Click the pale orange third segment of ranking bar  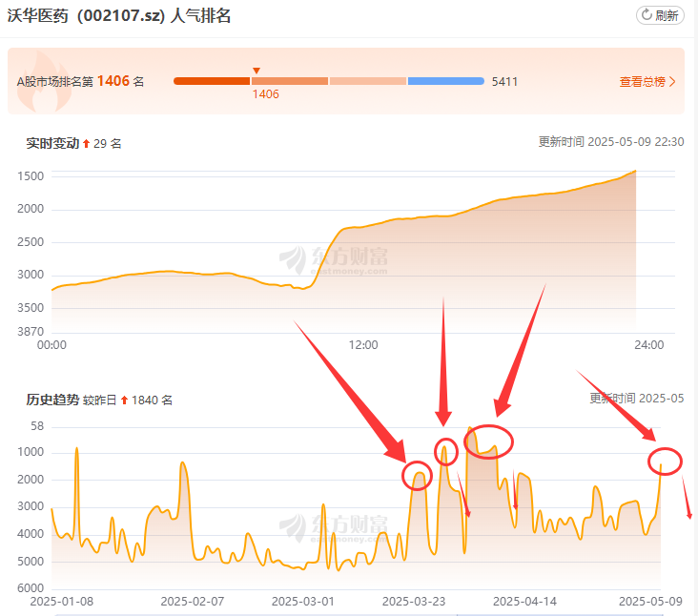coord(368,81)
